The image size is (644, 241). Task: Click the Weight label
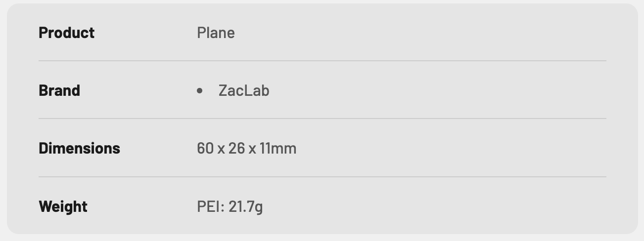(x=63, y=206)
